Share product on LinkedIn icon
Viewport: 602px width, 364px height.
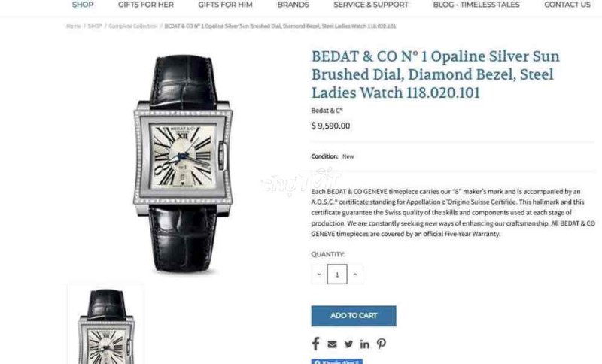(365, 344)
